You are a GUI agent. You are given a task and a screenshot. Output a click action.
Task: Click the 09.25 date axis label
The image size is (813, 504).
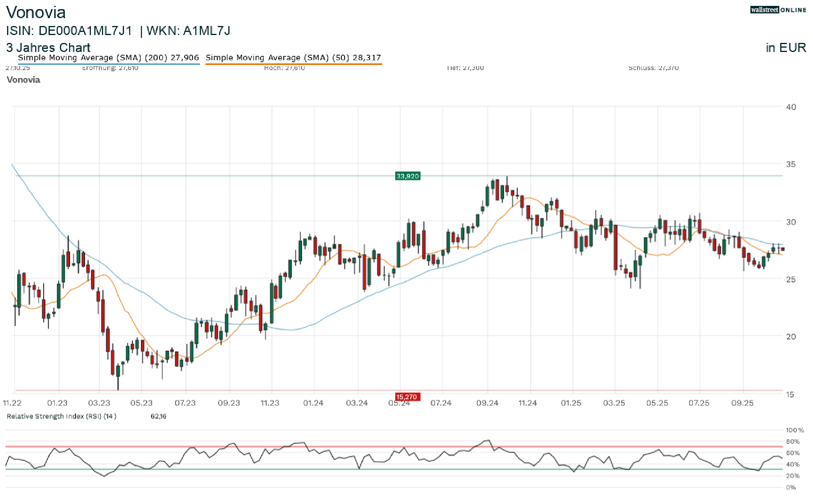coord(742,403)
